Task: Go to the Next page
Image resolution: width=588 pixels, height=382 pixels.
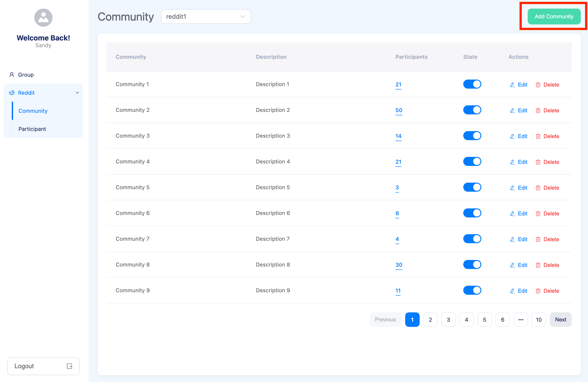Action: tap(560, 319)
